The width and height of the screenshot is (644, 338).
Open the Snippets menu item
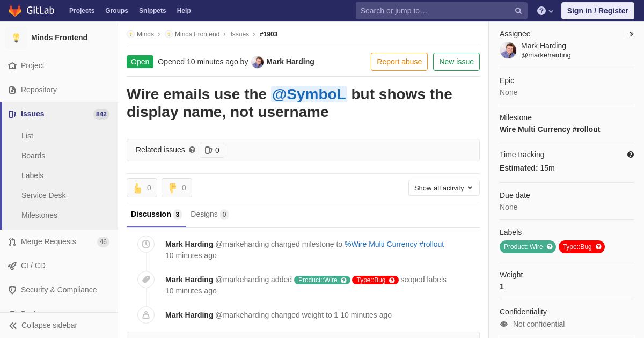click(x=152, y=11)
